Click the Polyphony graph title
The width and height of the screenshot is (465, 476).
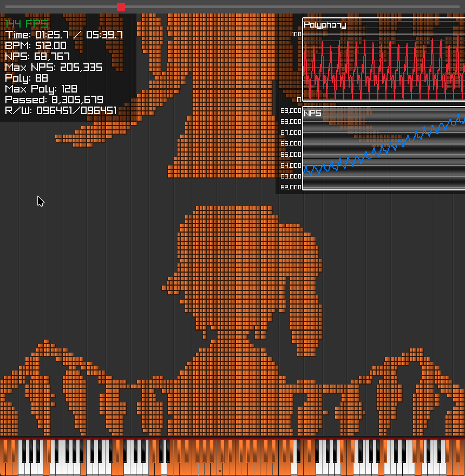(325, 25)
